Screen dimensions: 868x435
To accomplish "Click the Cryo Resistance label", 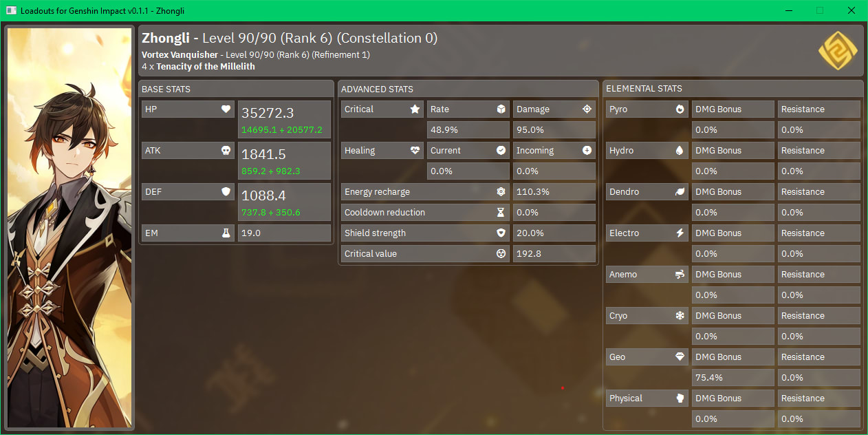I will point(819,316).
